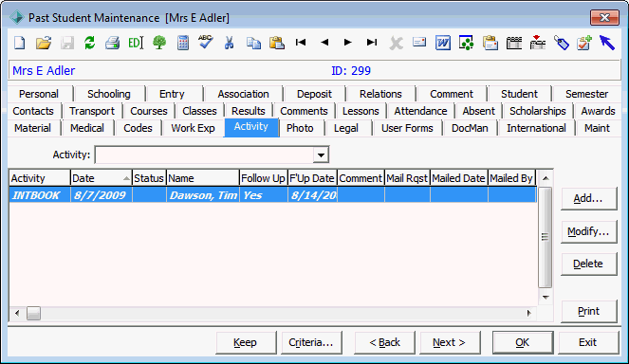Click the Keep button
The height and width of the screenshot is (364, 629).
tap(246, 342)
